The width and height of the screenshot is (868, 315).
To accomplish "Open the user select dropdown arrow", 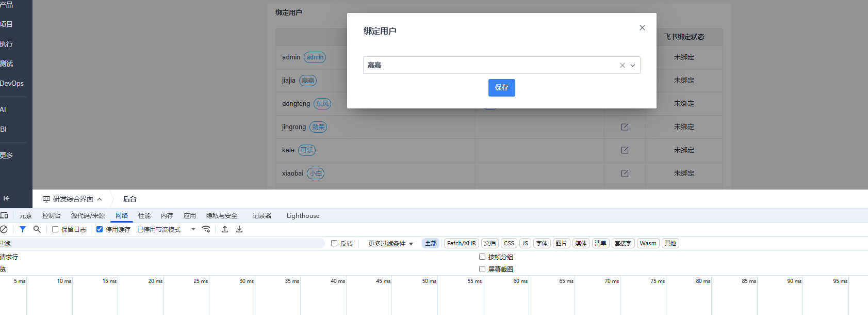I will pyautogui.click(x=633, y=65).
